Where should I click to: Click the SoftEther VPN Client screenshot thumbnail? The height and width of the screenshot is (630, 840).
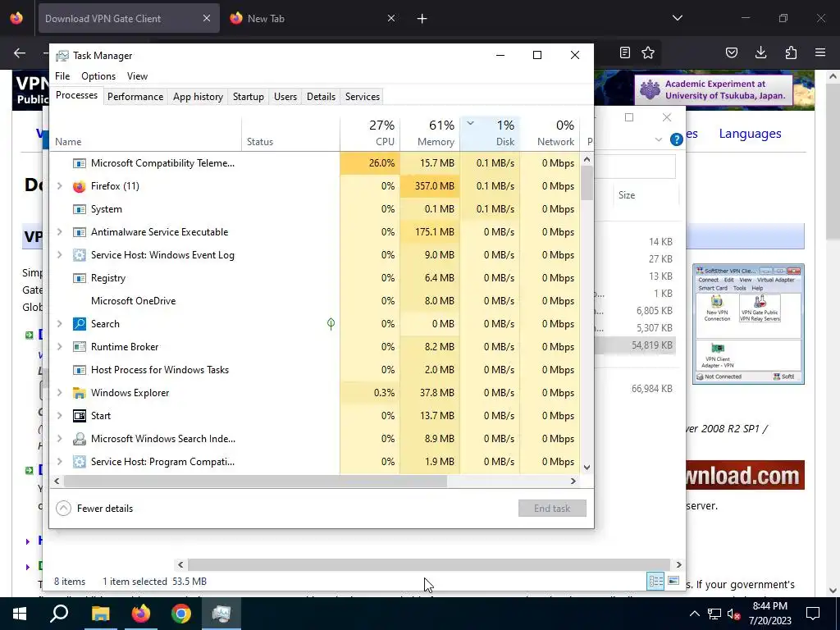[x=748, y=324]
